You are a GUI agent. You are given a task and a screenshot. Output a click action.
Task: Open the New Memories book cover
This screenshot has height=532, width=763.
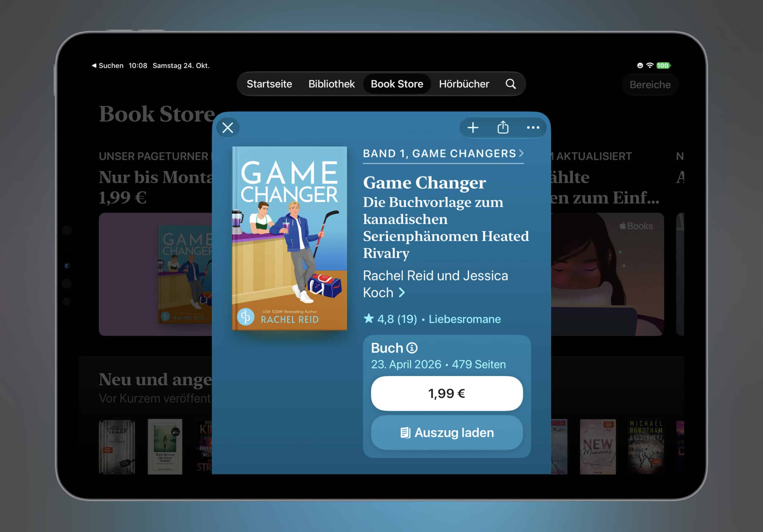click(598, 447)
